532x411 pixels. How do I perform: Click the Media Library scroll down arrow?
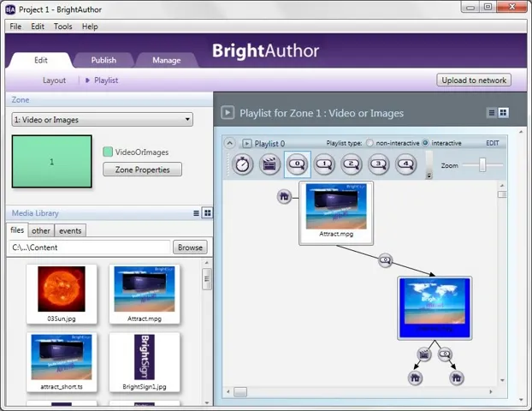pos(207,402)
